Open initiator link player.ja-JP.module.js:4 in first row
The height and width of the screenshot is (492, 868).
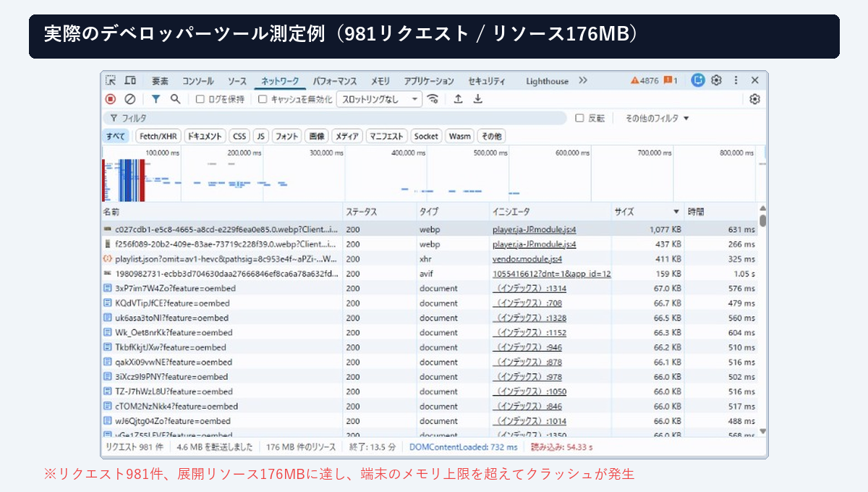(x=535, y=229)
